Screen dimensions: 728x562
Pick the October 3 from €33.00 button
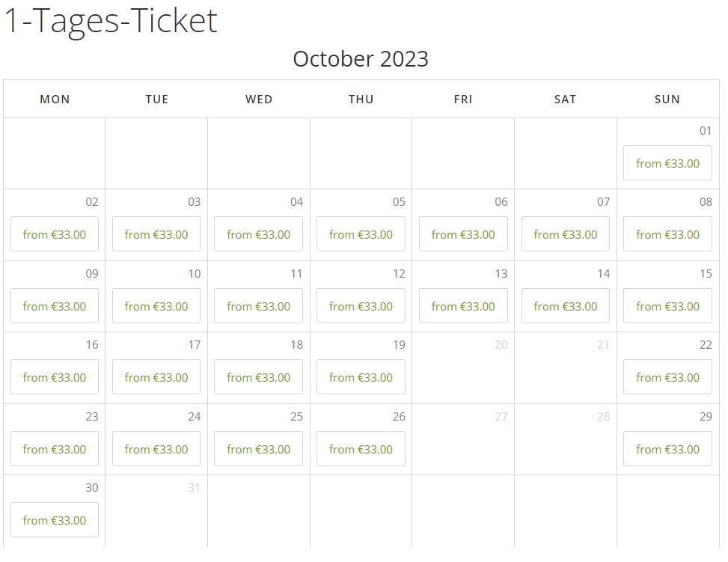156,234
